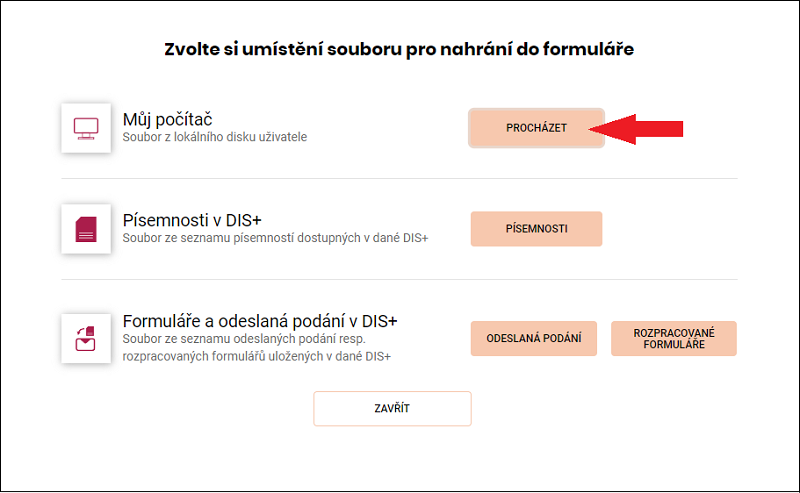Click the description 'Soubor ze seznamu písemností dostupných'
800x493 pixels.
tap(242, 238)
